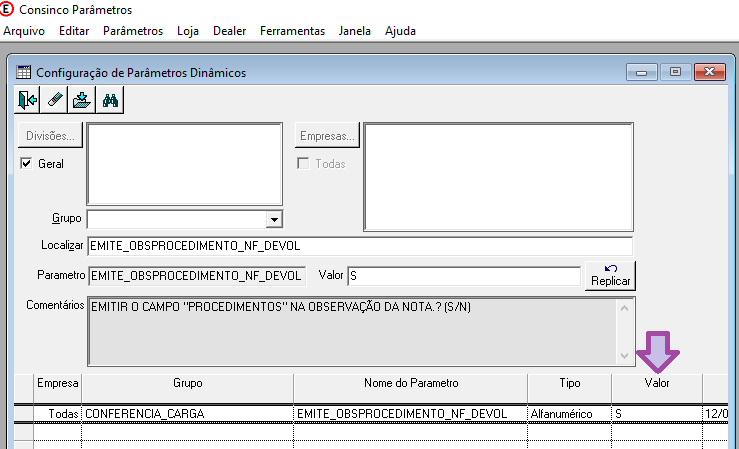Click the save tray toolbar icon
This screenshot has height=449, width=739.
click(82, 100)
